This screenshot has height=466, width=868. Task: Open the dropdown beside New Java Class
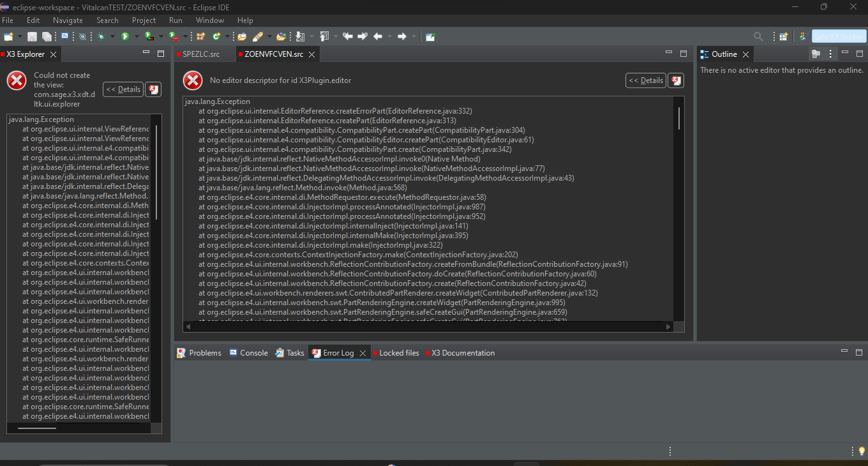point(227,36)
